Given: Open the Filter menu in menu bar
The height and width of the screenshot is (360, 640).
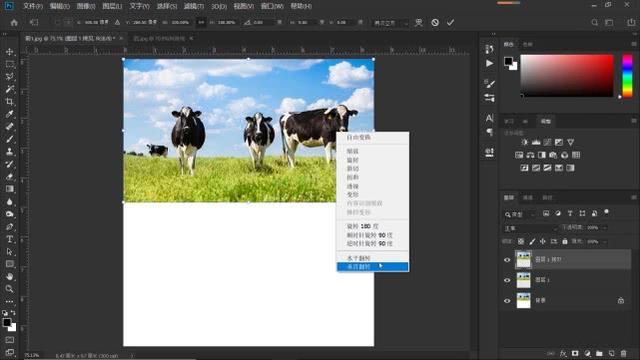Looking at the screenshot, I should [193, 6].
